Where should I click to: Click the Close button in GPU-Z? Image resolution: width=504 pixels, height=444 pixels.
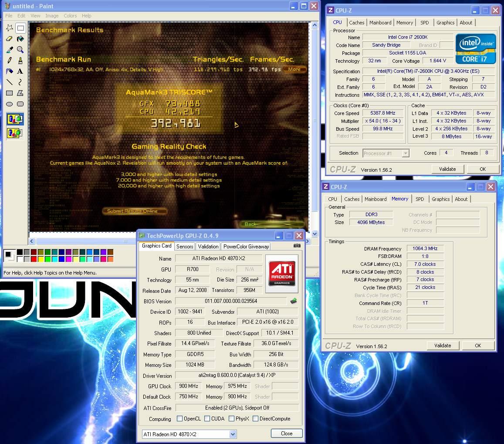(x=286, y=434)
